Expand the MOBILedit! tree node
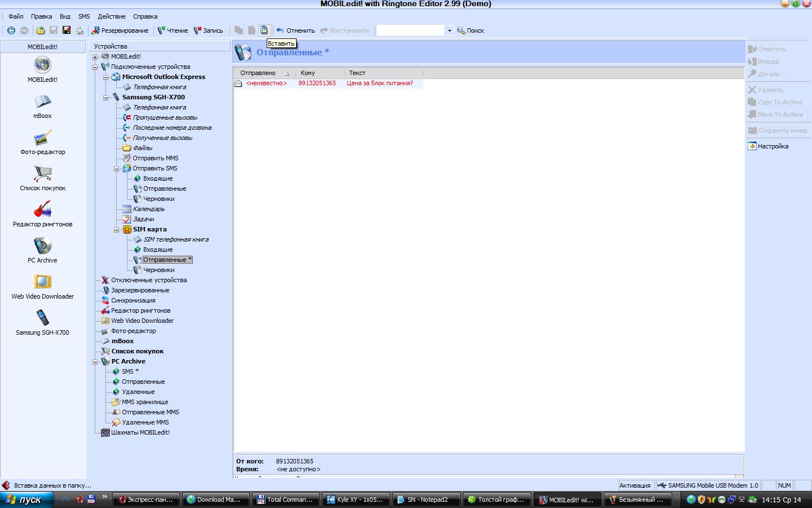Screen dimensions: 812x508 point(95,57)
